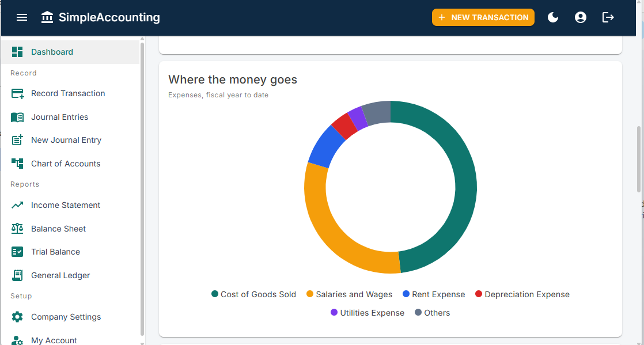Toggle Salaries and Wages legend item
This screenshot has height=345, width=644.
point(350,294)
